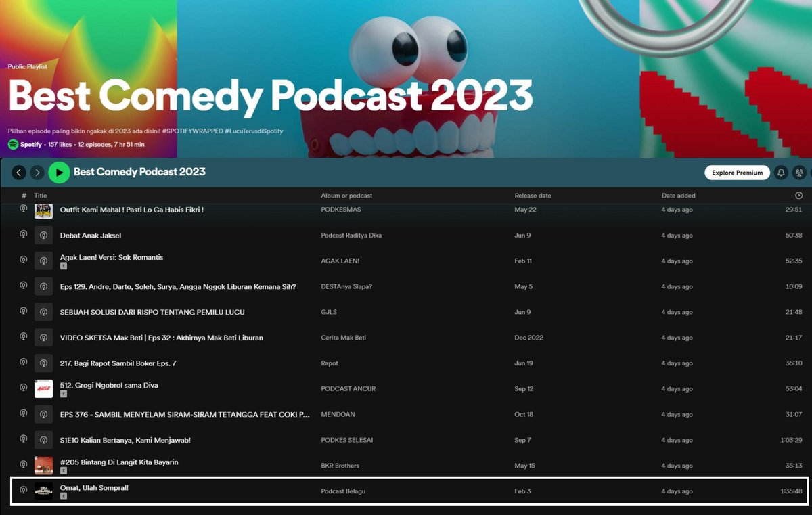Click podcast icon left of #205 Bintang row
812x515 pixels.
(x=23, y=466)
